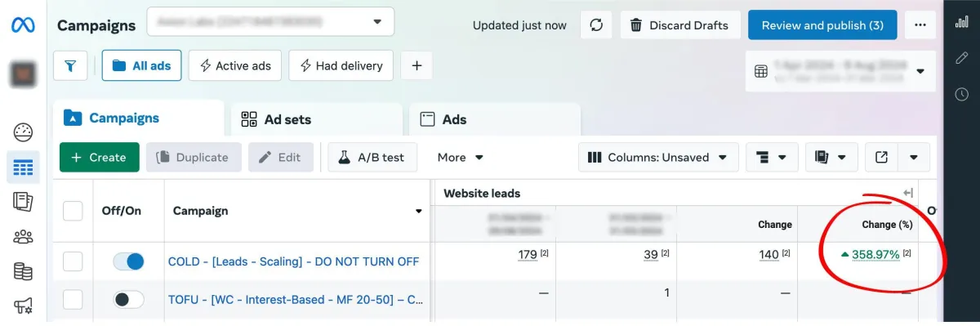Image resolution: width=980 pixels, height=326 pixels.
Task: Open the Billing coins icon in left sidebar
Action: pos(23,272)
